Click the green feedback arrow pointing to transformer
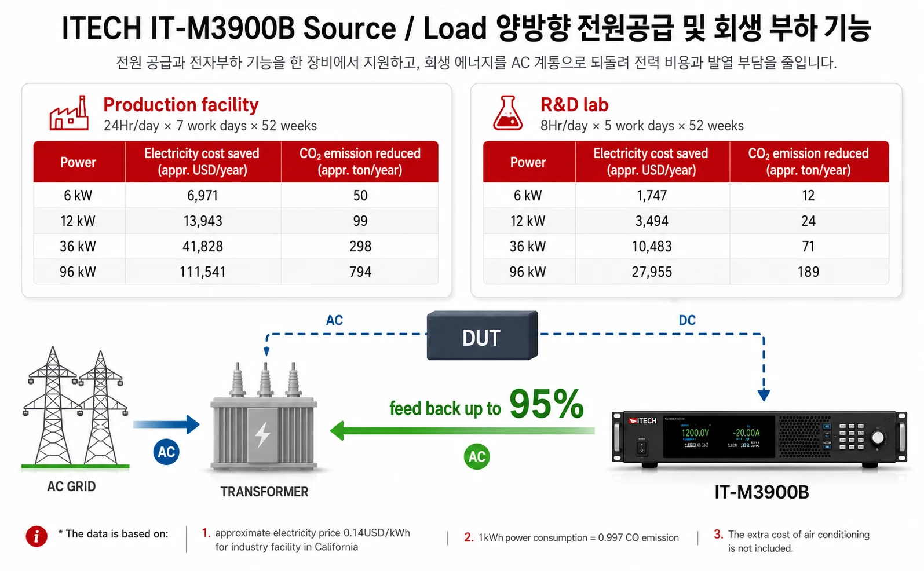This screenshot has height=571, width=924. (x=462, y=431)
